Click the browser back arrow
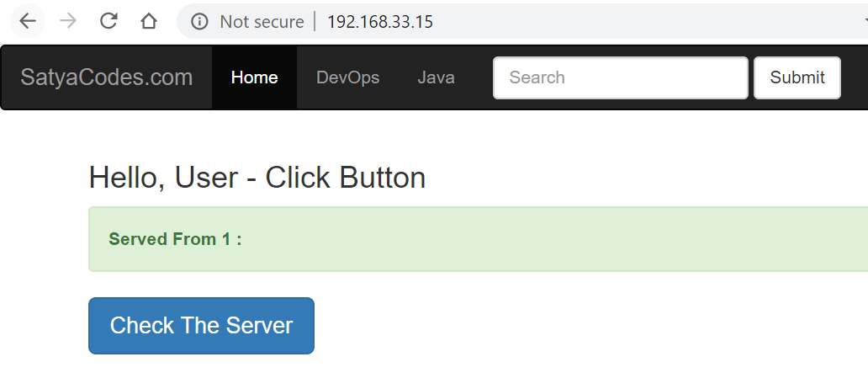 tap(28, 21)
